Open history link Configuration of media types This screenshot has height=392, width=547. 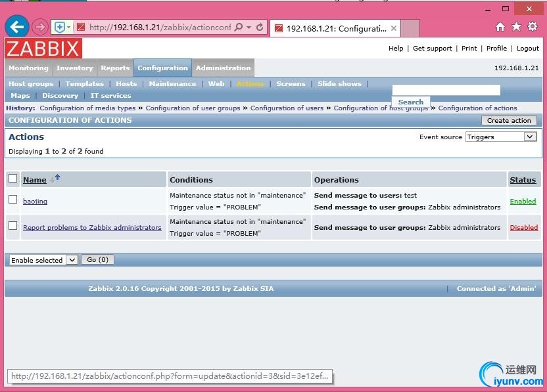tap(87, 108)
